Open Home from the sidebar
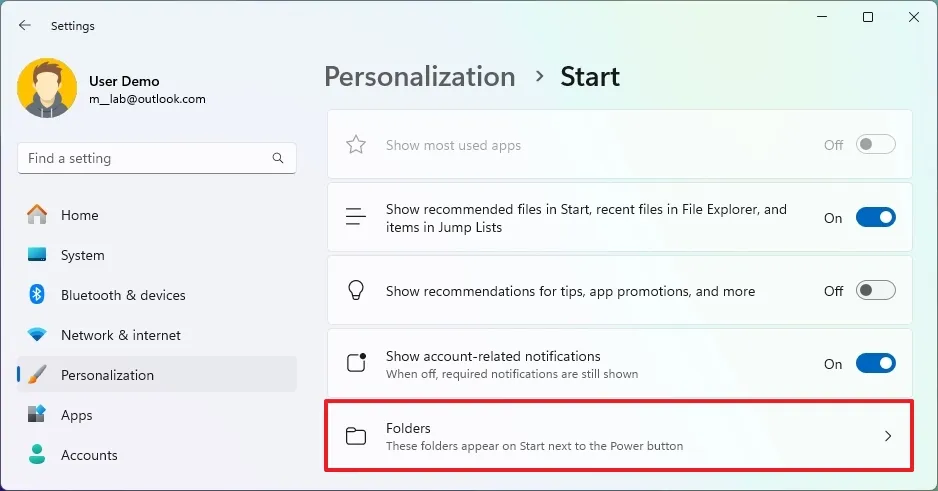The image size is (938, 491). coord(79,215)
